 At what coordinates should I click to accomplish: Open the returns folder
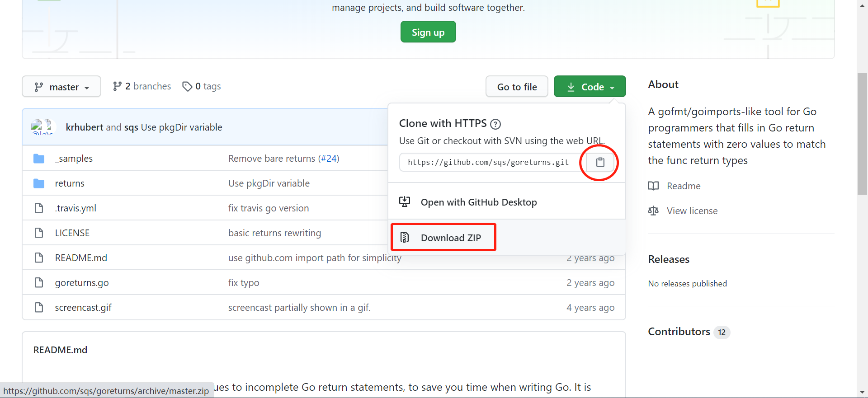point(70,183)
